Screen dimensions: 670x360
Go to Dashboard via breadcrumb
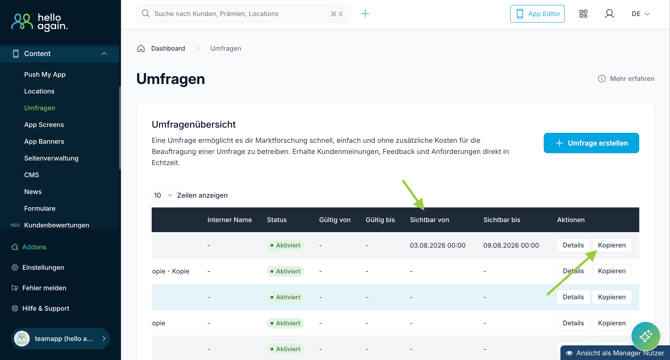(x=168, y=48)
